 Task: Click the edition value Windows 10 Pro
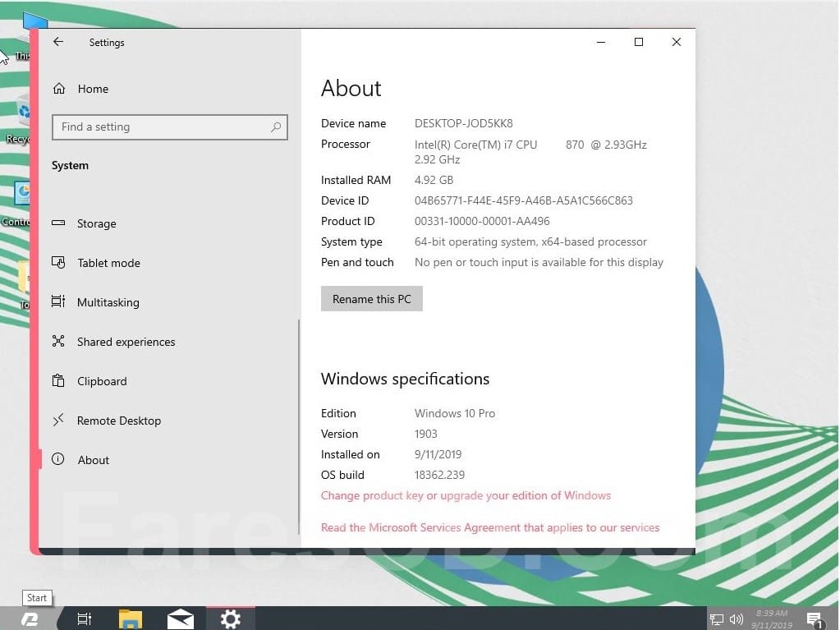click(x=455, y=414)
